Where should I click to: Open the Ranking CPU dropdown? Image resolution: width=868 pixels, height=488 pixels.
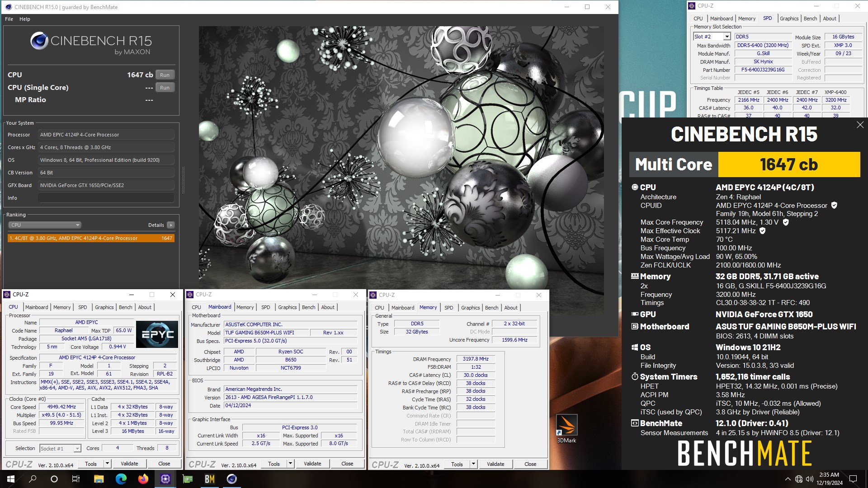click(x=44, y=225)
